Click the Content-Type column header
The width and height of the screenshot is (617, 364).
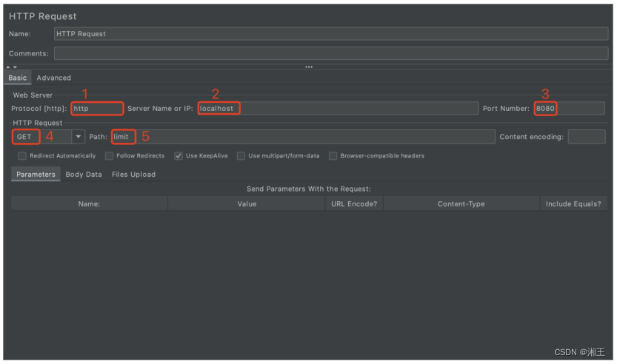pyautogui.click(x=461, y=204)
